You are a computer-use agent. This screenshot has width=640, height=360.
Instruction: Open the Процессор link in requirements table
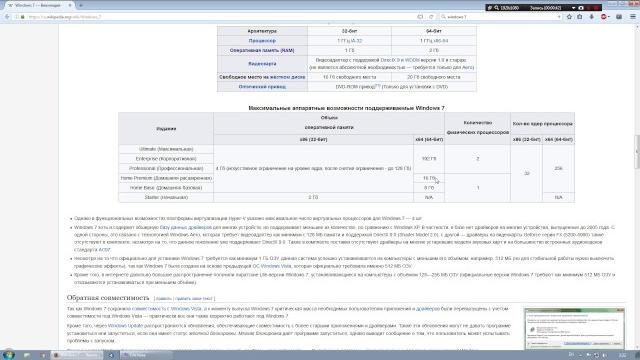(x=262, y=41)
